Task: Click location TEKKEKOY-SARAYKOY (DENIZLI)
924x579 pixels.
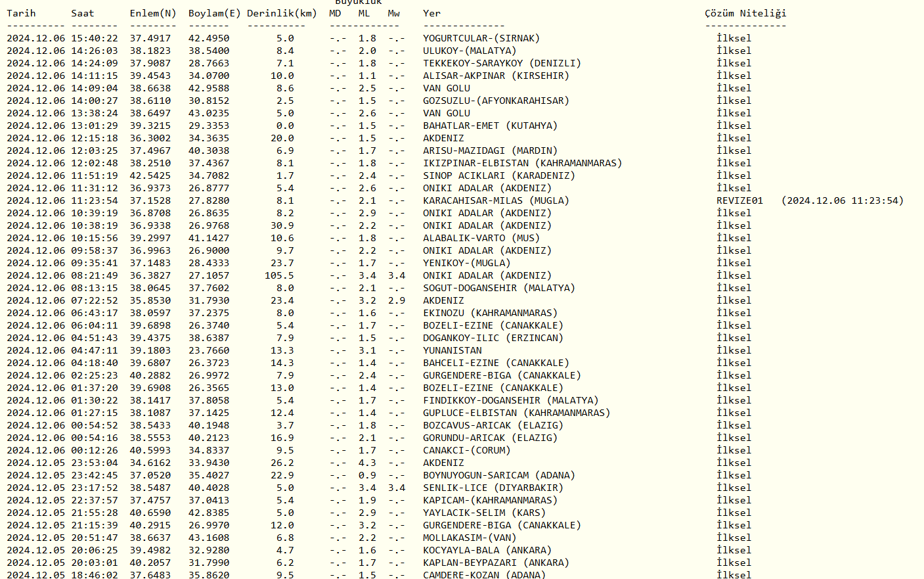Action: (502, 63)
